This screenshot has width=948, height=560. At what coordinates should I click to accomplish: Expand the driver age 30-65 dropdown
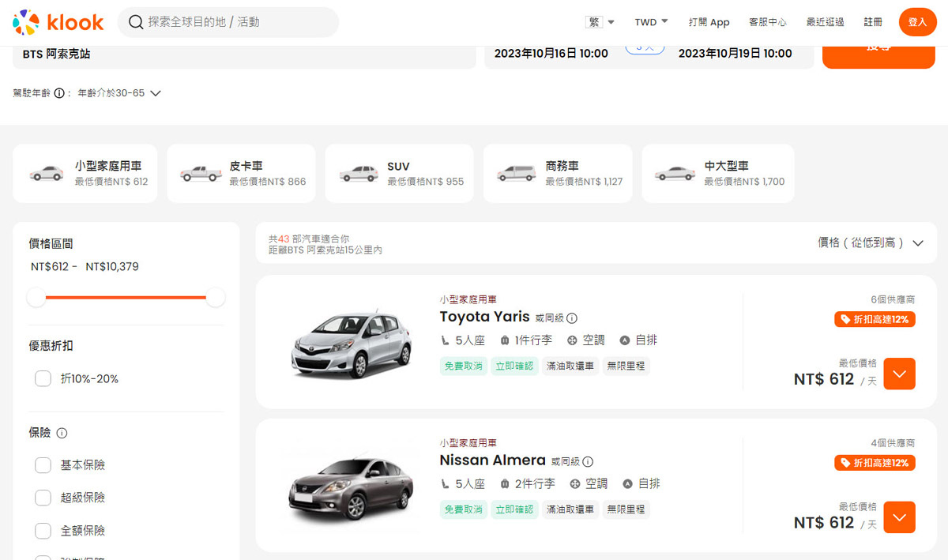(x=119, y=93)
